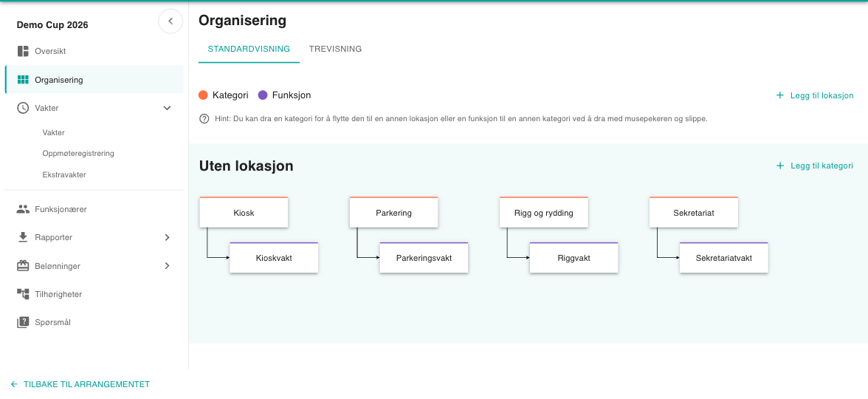Viewport: 868px width, 399px height.
Task: Click the Demo Cup 2026 title
Action: pyautogui.click(x=52, y=25)
